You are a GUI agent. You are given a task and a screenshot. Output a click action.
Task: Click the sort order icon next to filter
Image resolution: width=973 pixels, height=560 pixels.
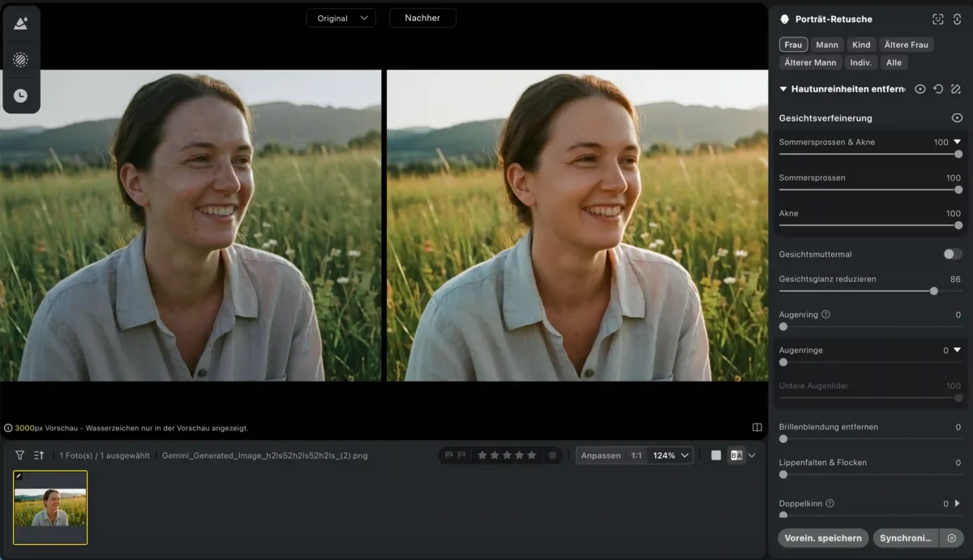click(39, 455)
